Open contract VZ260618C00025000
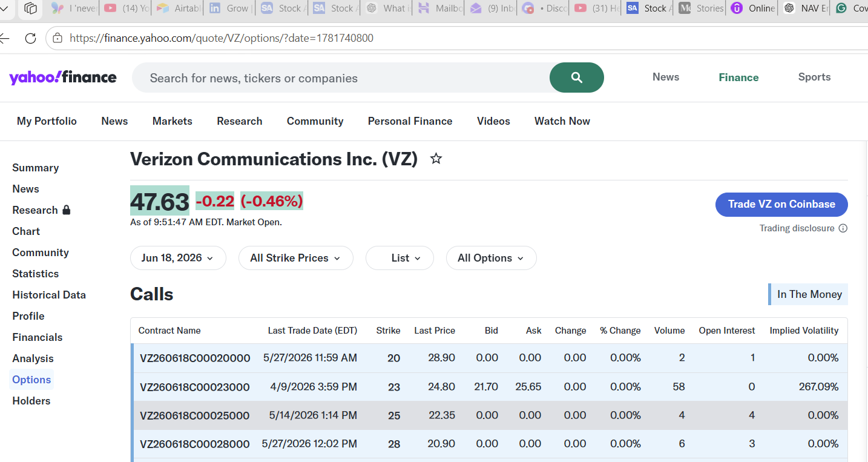Image resolution: width=868 pixels, height=462 pixels. (x=195, y=415)
